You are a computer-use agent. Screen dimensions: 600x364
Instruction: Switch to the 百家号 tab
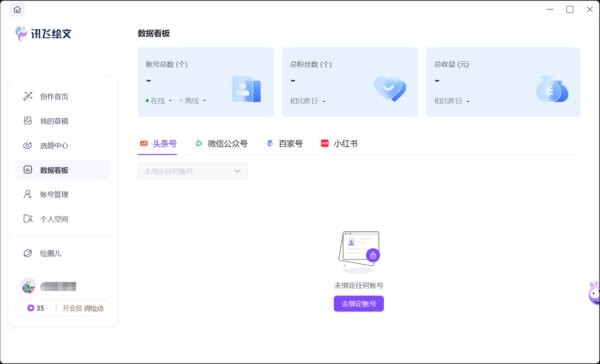click(285, 144)
